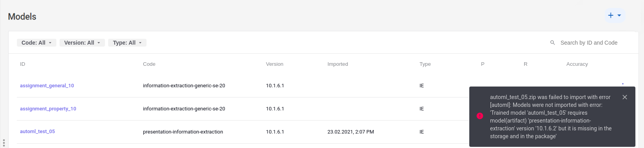Screen dimensions: 644x148
Task: Open the automl_test_05 model link
Action: point(37,132)
